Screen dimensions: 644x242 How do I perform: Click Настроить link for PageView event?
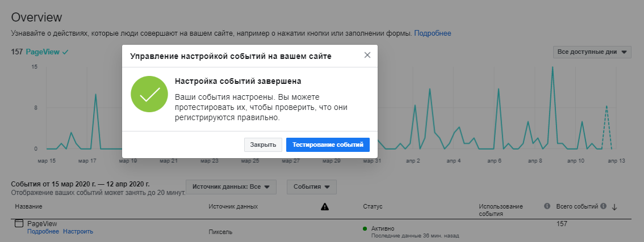78,231
